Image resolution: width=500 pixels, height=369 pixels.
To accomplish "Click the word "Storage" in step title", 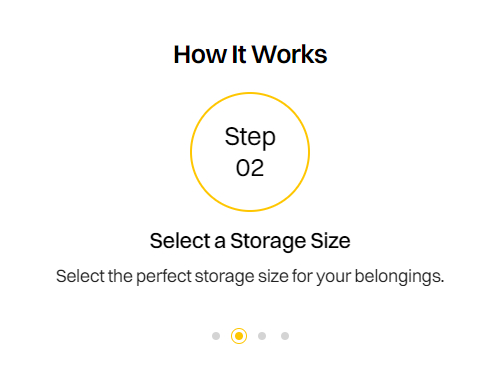I will click(268, 241).
